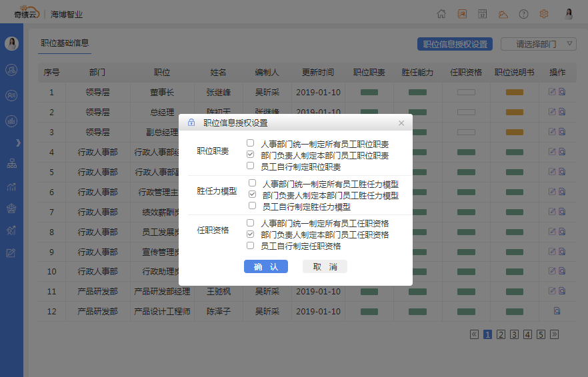Open the sidebar contact card icon

pos(11,95)
